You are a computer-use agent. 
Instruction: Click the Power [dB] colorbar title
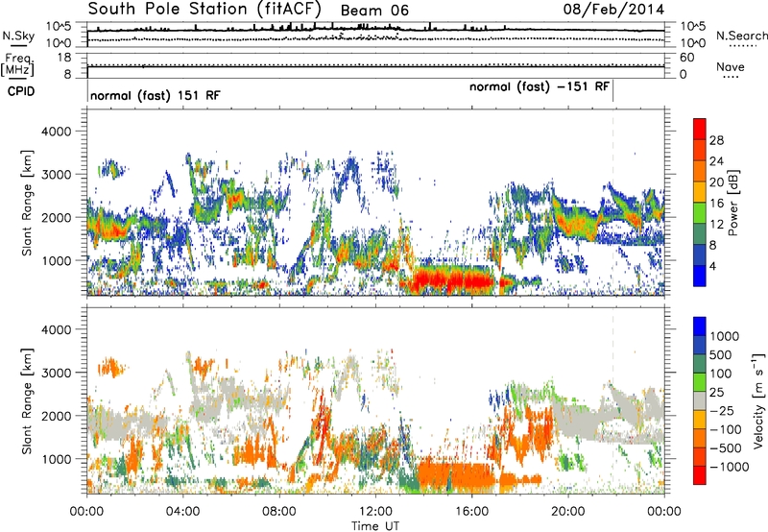tap(732, 203)
